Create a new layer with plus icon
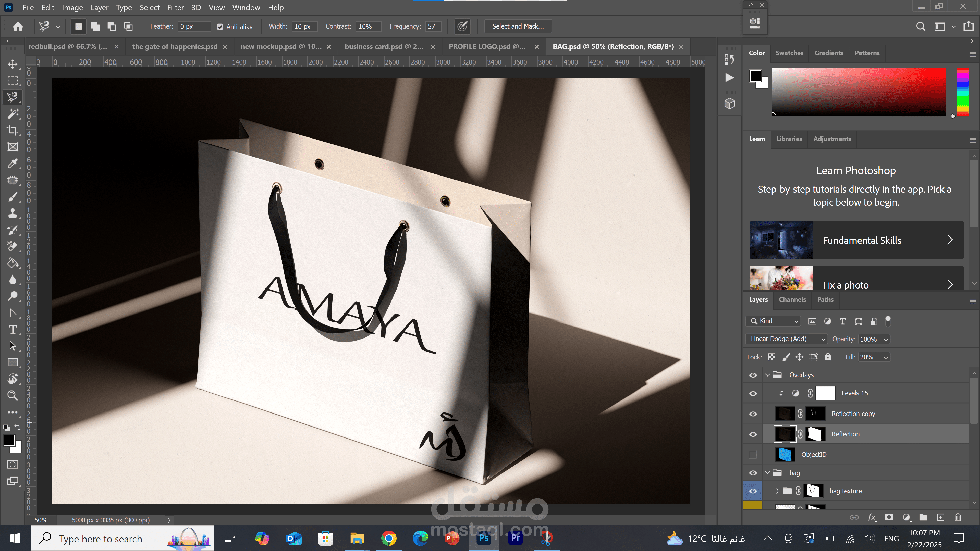The image size is (980, 551). (x=940, y=517)
